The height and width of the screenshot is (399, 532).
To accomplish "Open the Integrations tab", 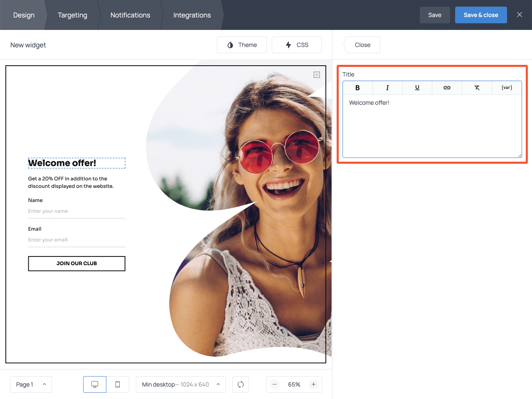I will [192, 15].
